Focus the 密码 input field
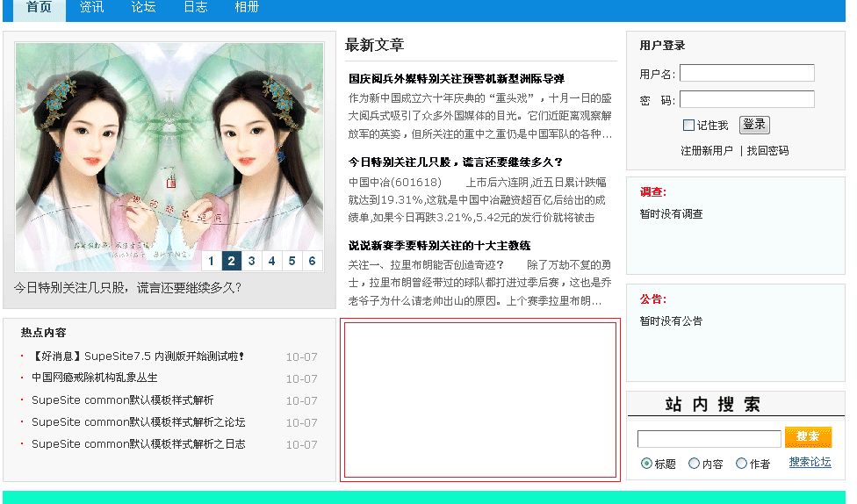 click(x=747, y=99)
